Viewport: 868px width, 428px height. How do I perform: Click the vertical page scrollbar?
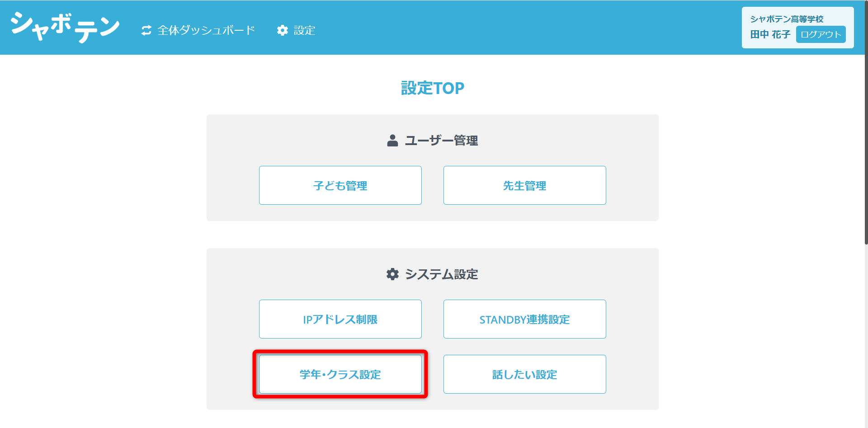pos(866,122)
